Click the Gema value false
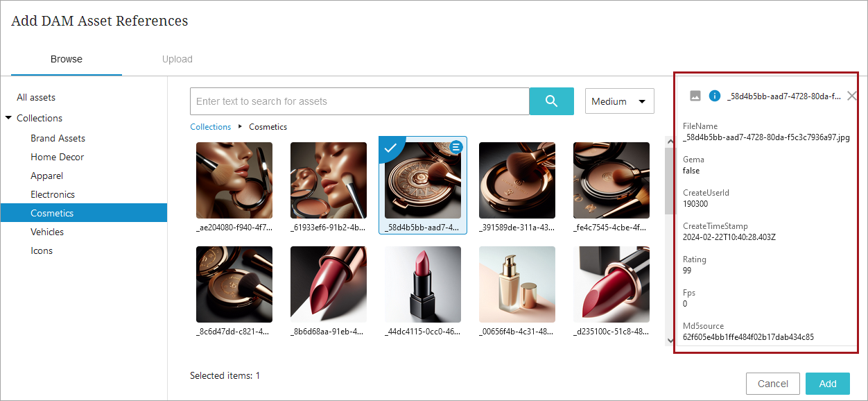Viewport: 868px width, 401px height. click(691, 171)
